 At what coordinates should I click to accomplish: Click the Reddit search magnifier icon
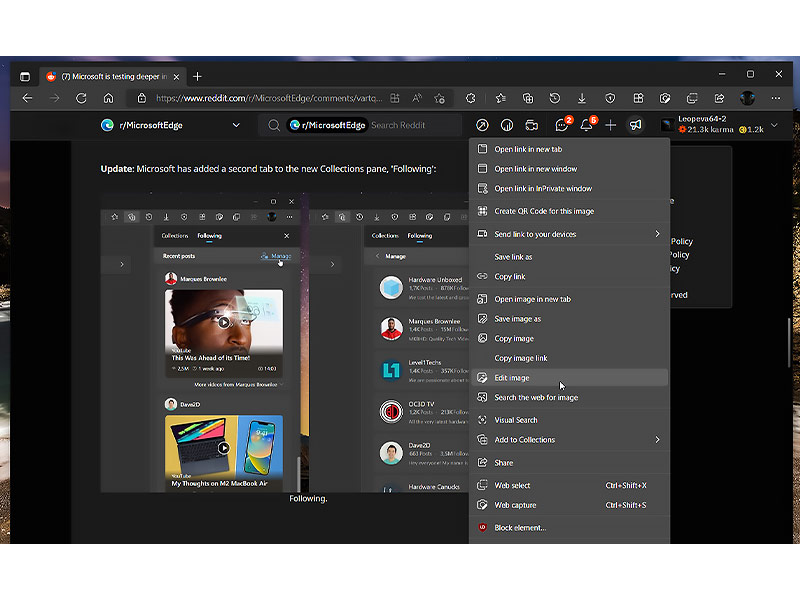click(x=274, y=125)
